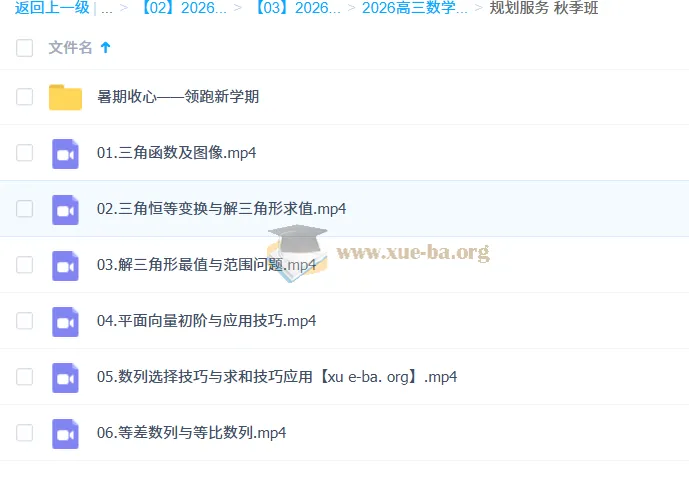Tick checkbox for 04.平面向量初阶与应用技巧.mp4
Image resolution: width=689 pixels, height=477 pixels.
(25, 321)
